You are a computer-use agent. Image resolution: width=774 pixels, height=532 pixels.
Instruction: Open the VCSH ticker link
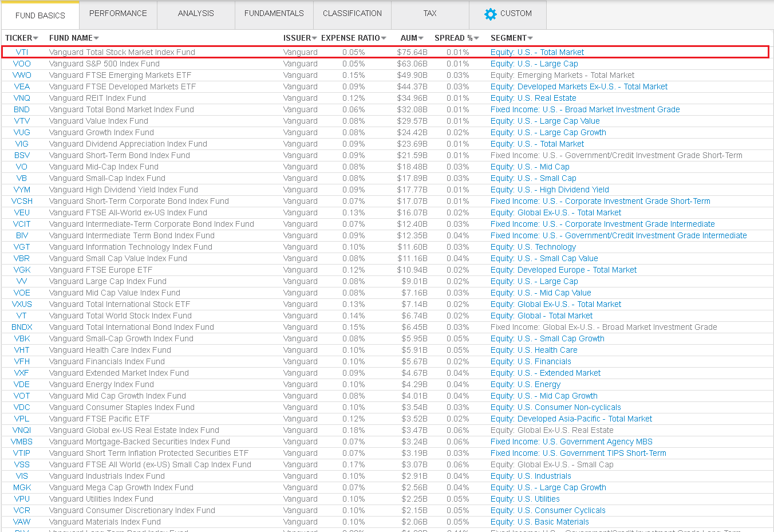[x=22, y=201]
